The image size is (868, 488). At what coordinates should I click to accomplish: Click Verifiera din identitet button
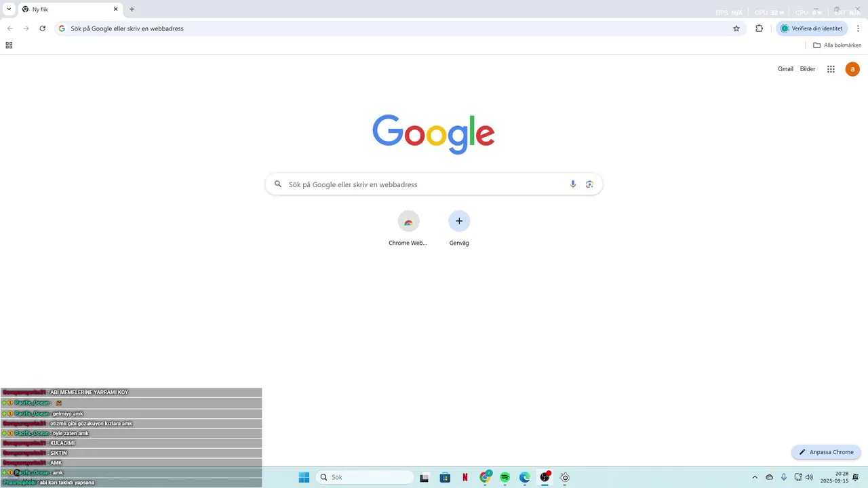pyautogui.click(x=812, y=28)
